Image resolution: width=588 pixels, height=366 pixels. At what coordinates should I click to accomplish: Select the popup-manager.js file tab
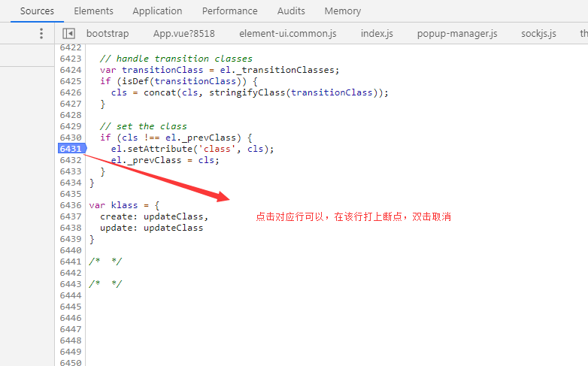tap(457, 33)
